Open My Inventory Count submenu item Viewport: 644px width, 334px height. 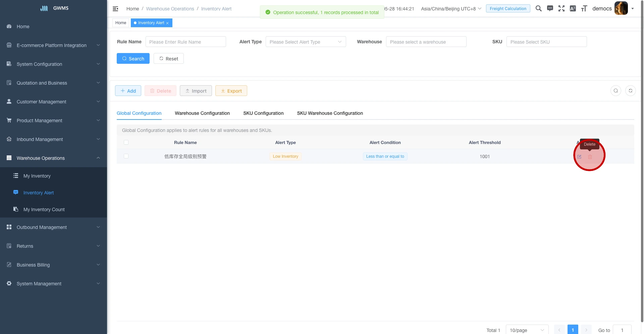53,209
